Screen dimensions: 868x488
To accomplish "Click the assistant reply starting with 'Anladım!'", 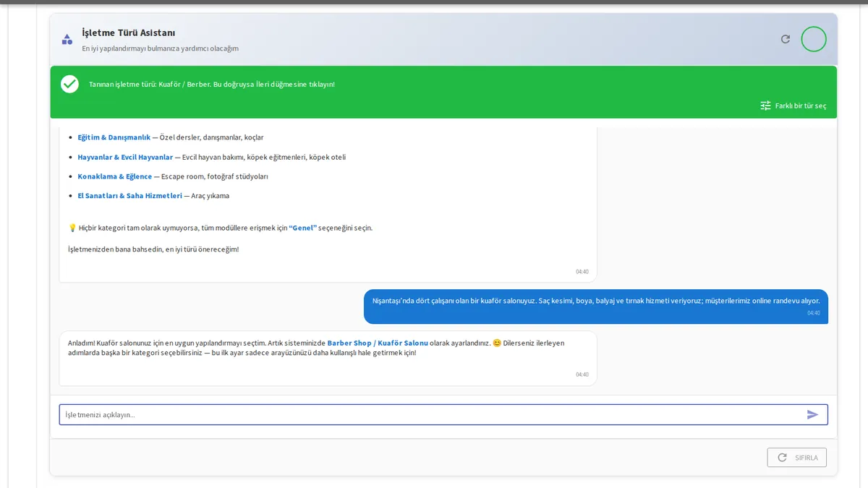I will point(328,359).
